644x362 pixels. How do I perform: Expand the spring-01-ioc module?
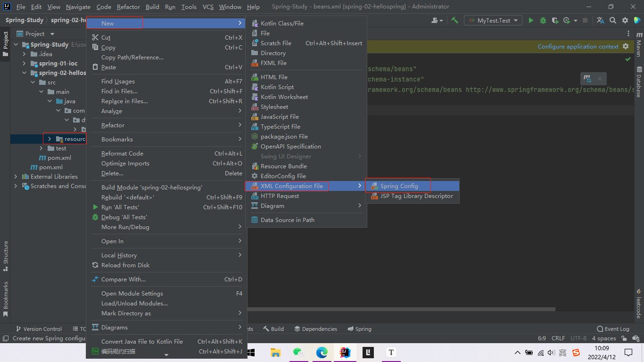pos(25,64)
